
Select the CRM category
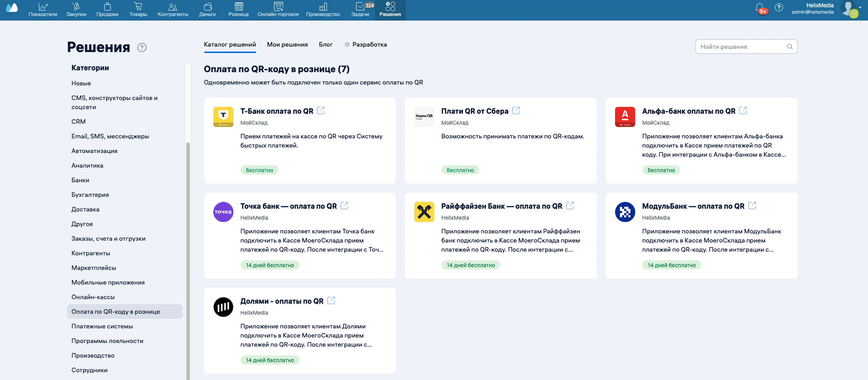point(79,121)
